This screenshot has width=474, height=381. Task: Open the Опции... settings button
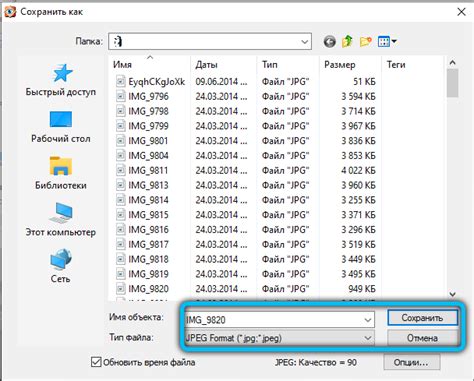pos(411,362)
